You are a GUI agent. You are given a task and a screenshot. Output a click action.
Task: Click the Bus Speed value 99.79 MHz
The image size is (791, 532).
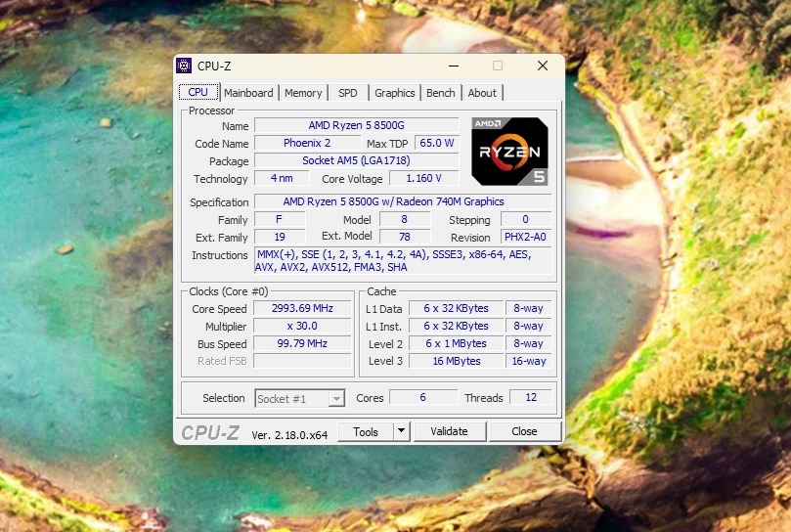click(x=302, y=343)
